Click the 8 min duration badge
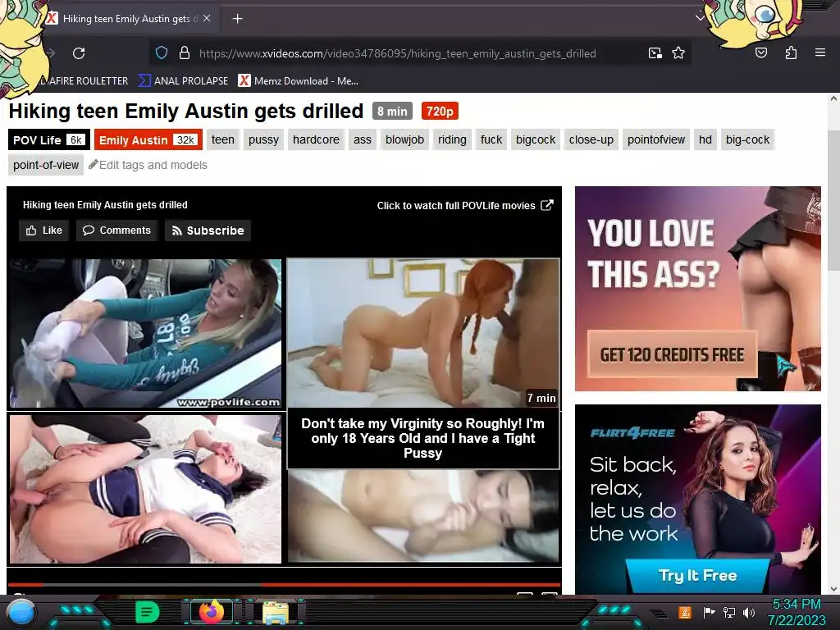Viewport: 840px width, 630px height. pyautogui.click(x=392, y=112)
